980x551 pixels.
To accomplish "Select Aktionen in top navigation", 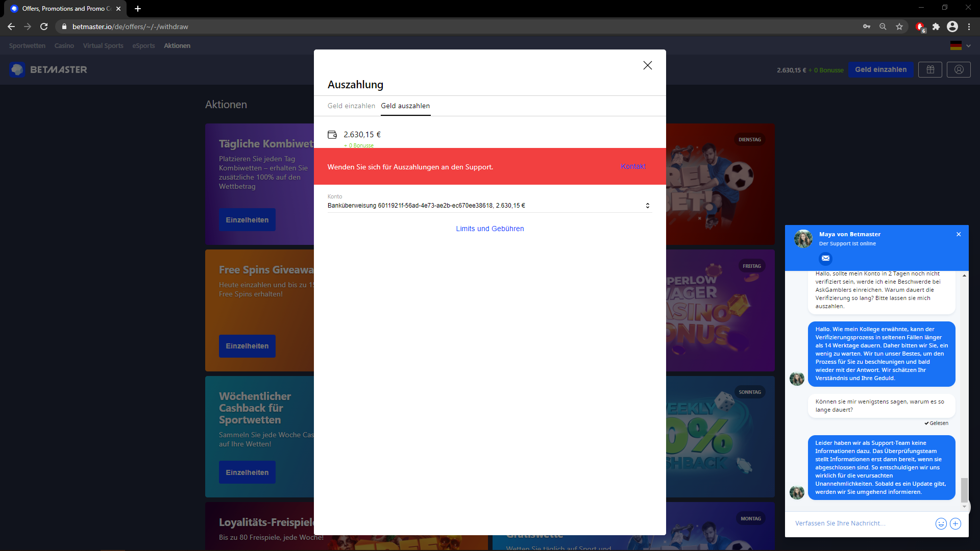I will (177, 45).
